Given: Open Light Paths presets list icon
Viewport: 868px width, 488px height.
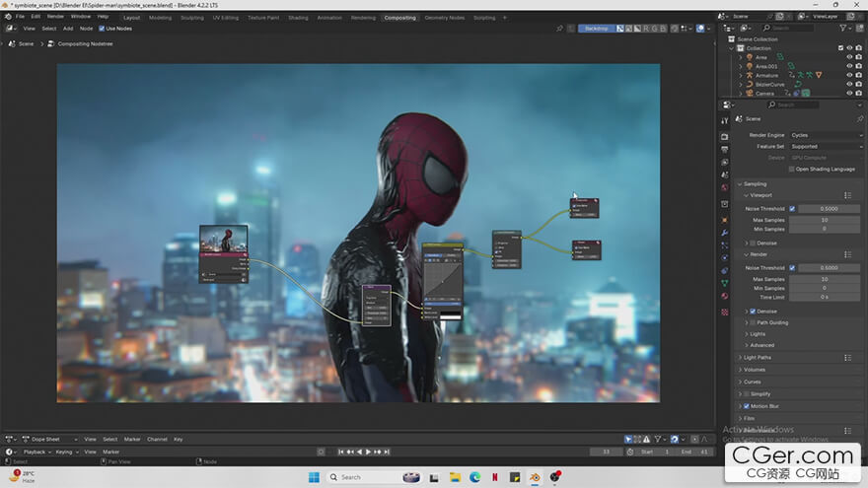Looking at the screenshot, I should (847, 358).
